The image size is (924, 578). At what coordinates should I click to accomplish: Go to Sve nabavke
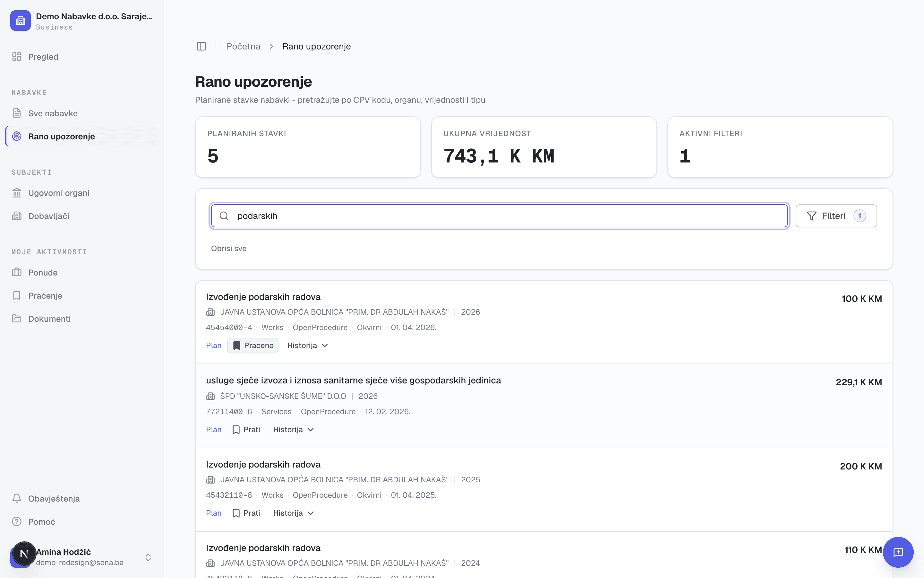click(82, 113)
